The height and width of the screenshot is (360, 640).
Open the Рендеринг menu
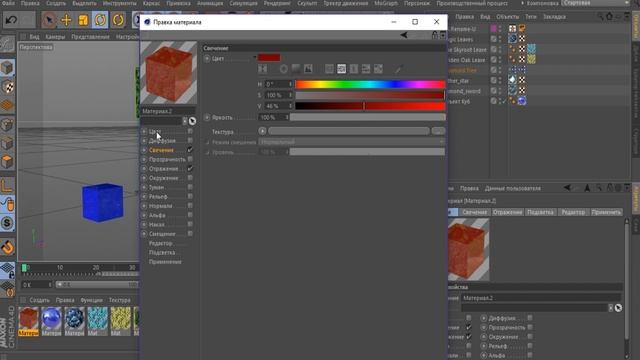tap(277, 3)
